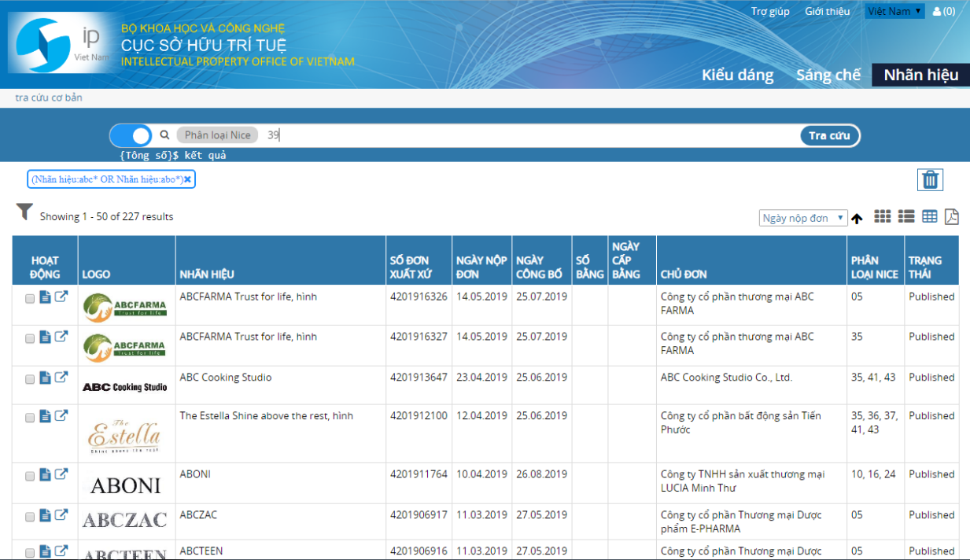Switch to the Nhãn hiệu tab
Image resolution: width=970 pixels, height=560 pixels.
click(921, 75)
